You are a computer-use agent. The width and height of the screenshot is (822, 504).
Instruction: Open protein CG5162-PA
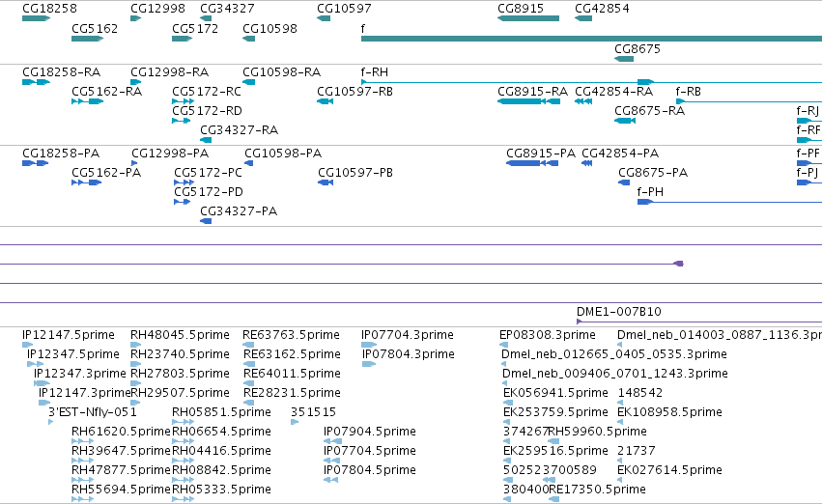click(x=106, y=173)
